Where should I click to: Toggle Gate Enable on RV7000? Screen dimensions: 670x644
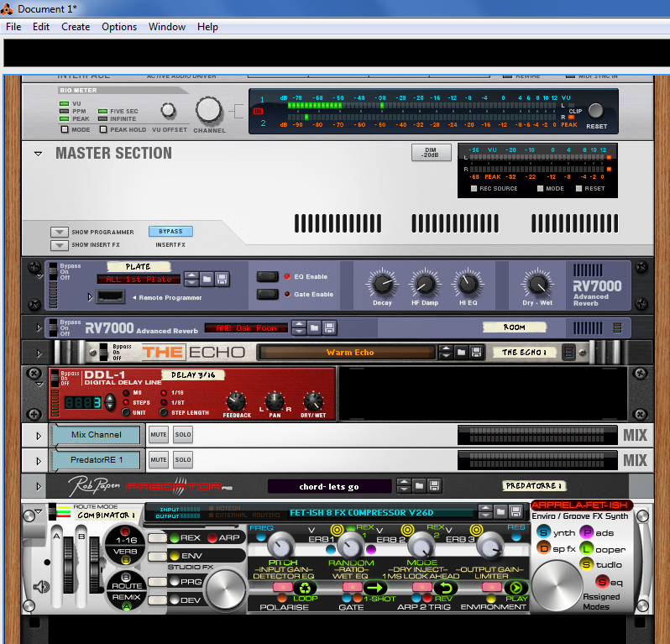coord(268,294)
